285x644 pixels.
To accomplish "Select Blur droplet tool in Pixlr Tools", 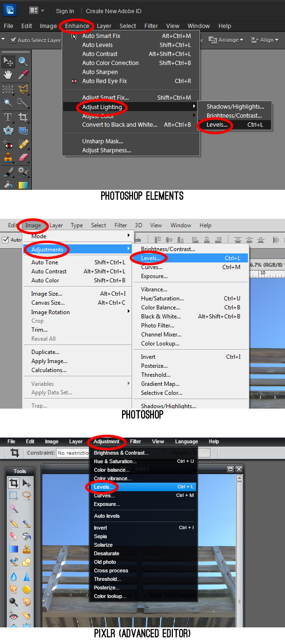I will pos(14,577).
